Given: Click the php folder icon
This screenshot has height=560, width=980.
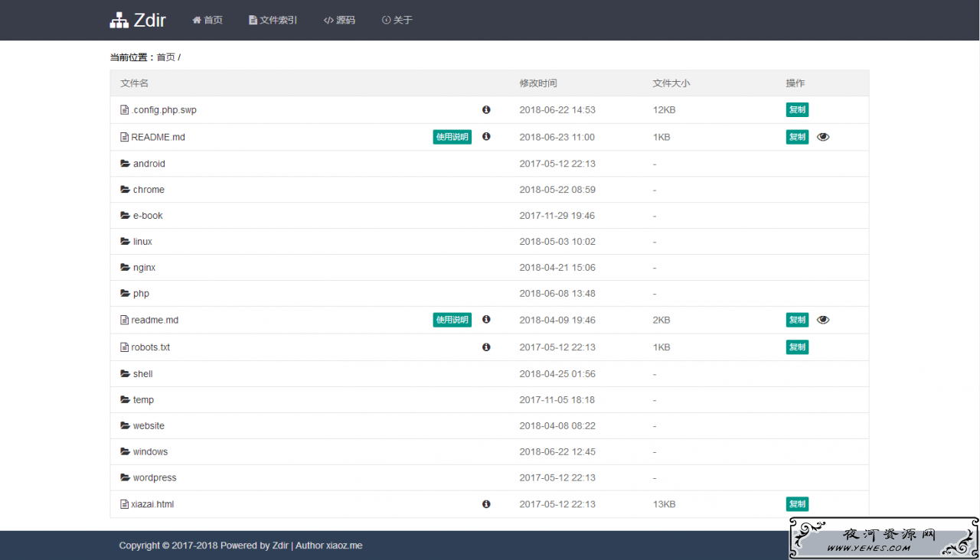Looking at the screenshot, I should click(x=125, y=294).
